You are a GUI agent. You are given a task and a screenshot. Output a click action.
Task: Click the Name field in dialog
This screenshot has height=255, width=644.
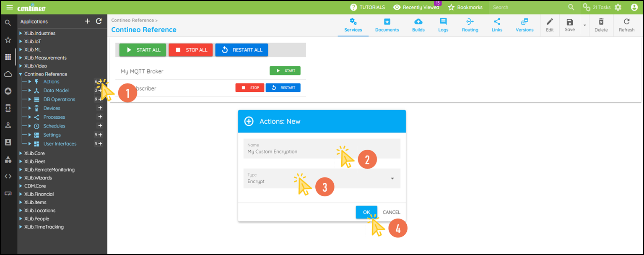322,149
